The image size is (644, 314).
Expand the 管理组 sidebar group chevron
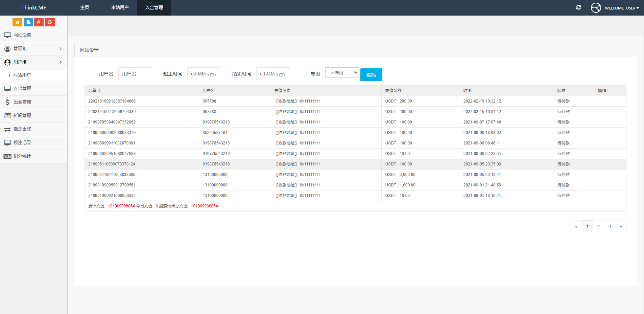pyautogui.click(x=61, y=49)
